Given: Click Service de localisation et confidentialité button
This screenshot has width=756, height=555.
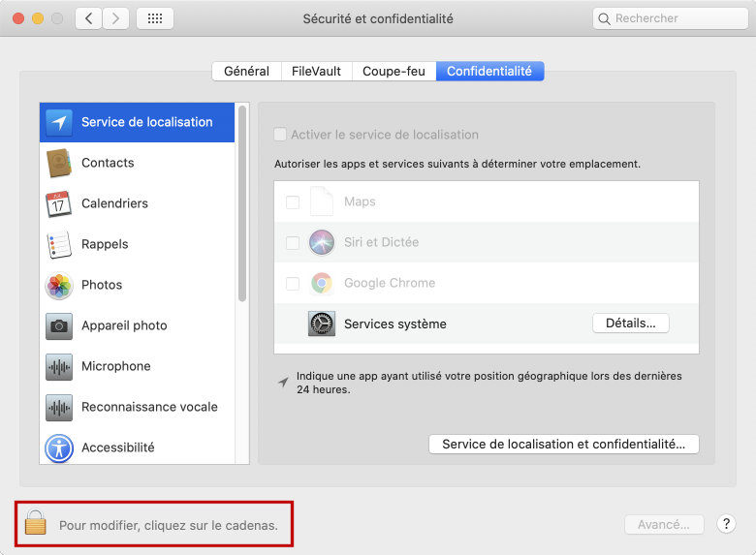Looking at the screenshot, I should click(564, 445).
